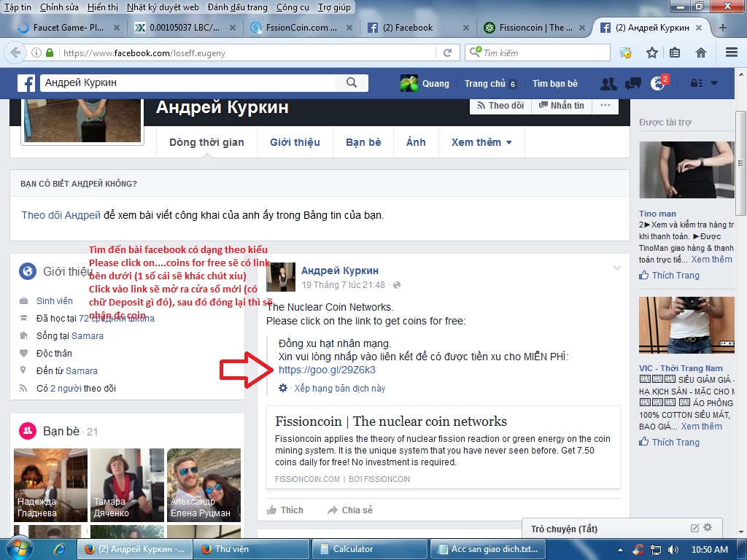The image size is (747, 560).
Task: Click the chat settings gear icon
Action: pos(708,528)
